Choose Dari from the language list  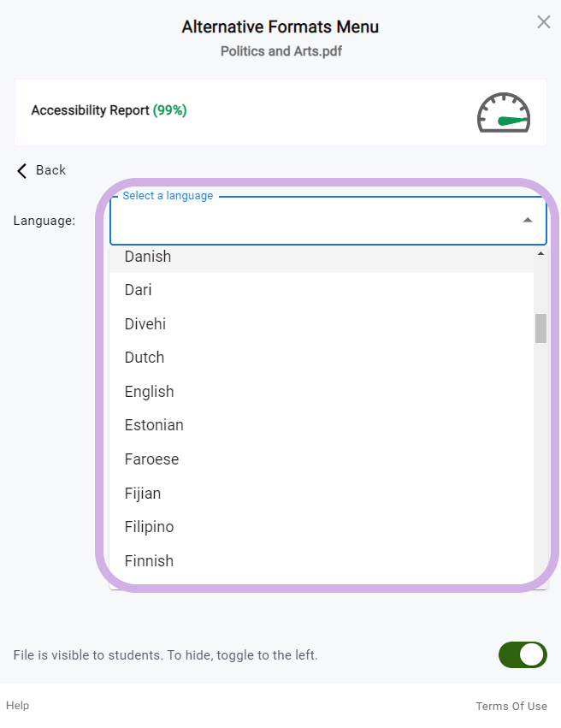[322, 290]
